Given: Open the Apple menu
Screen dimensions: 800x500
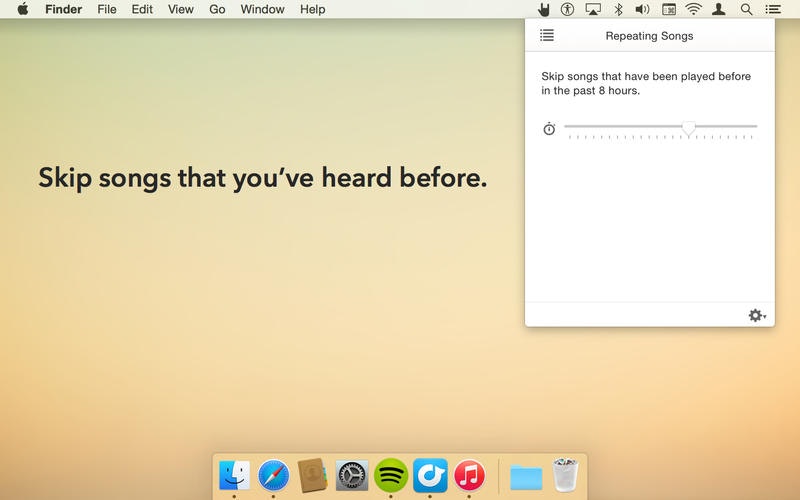Looking at the screenshot, I should point(22,9).
